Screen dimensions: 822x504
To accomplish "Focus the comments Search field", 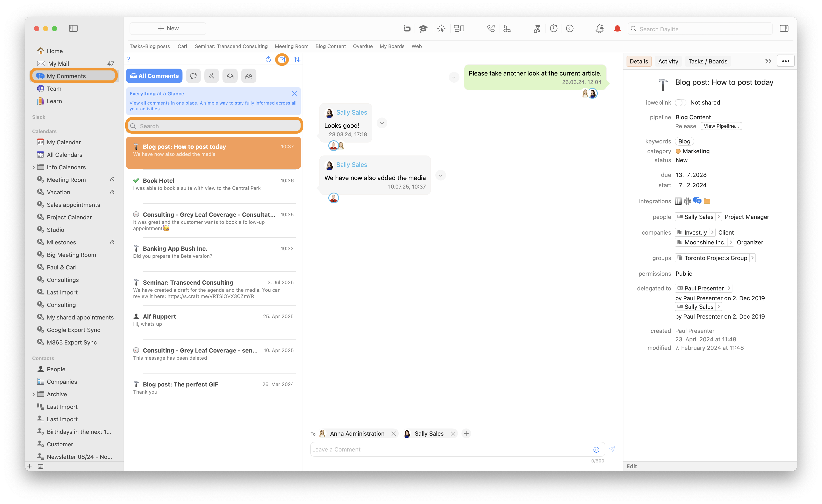I will click(214, 126).
